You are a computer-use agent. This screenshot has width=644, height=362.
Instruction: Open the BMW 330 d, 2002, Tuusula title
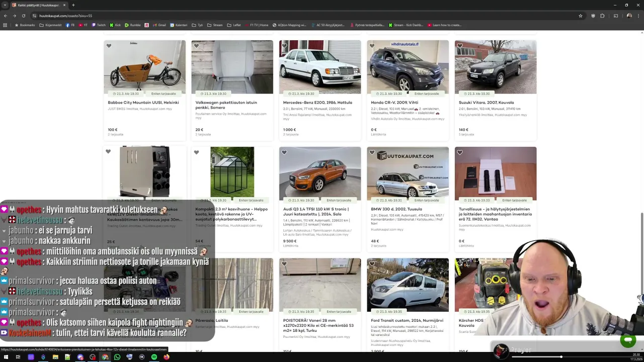click(396, 209)
